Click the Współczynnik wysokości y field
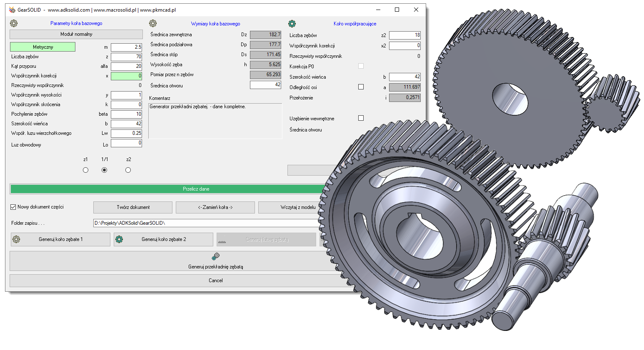Image resolution: width=644 pixels, height=350 pixels. [x=127, y=95]
